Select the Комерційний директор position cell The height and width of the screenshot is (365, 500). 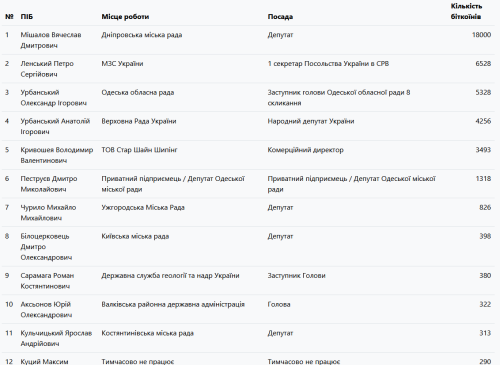pos(305,150)
